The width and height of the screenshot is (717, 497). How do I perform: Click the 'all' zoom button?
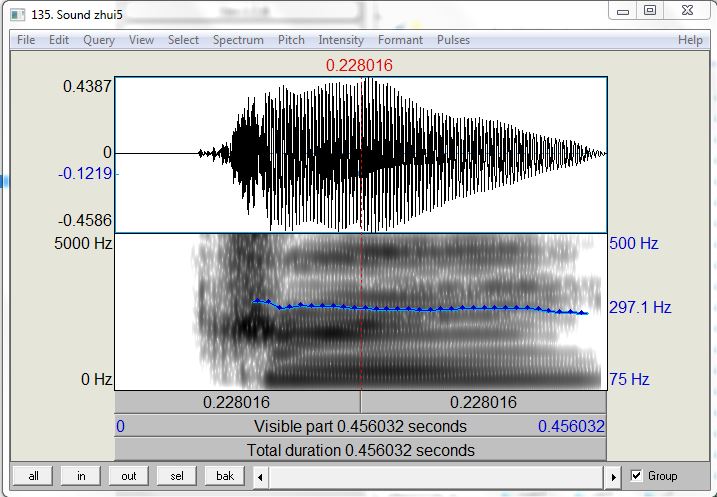pyautogui.click(x=33, y=476)
